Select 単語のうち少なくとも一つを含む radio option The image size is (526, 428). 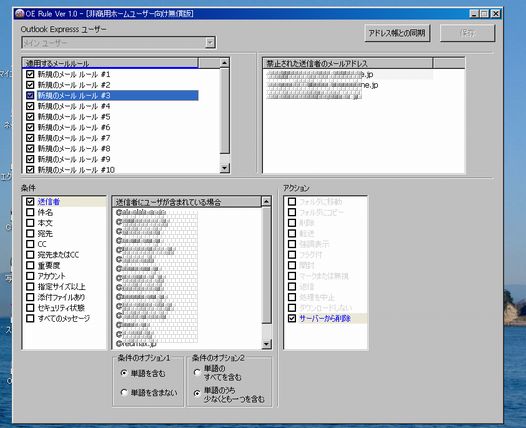[197, 393]
